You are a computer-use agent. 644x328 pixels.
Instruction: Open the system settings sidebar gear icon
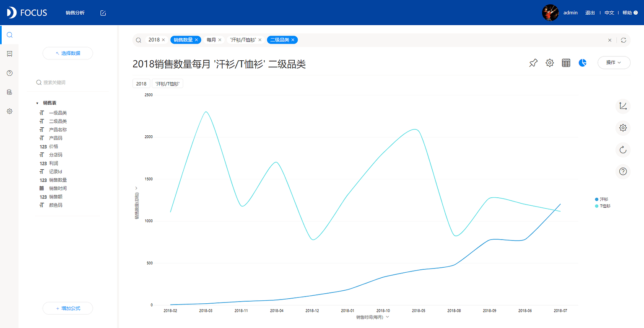pyautogui.click(x=9, y=111)
